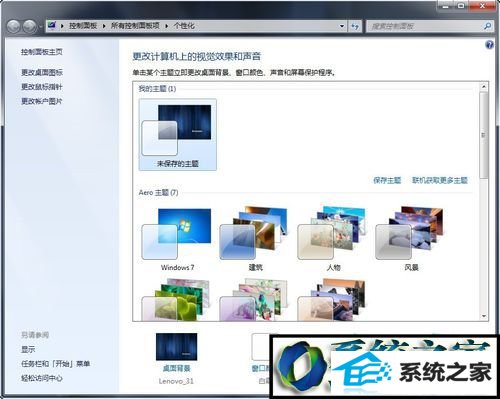Screen dimensions: 500x399
Task: Minimize the Personalization window
Action: (x=446, y=6)
